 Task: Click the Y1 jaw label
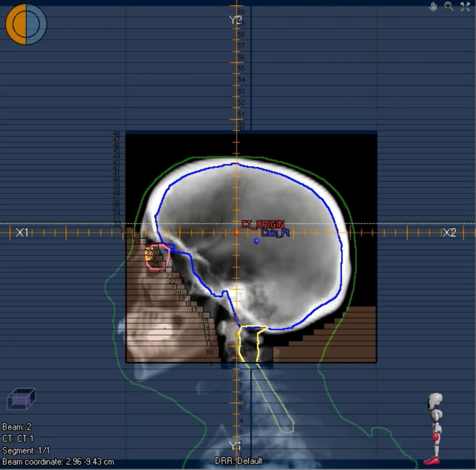[x=235, y=446]
